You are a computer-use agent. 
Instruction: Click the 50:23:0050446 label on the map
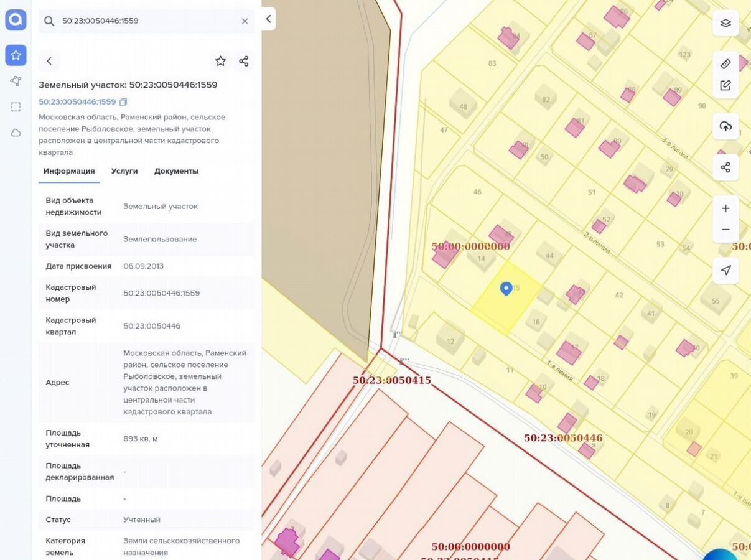(563, 438)
